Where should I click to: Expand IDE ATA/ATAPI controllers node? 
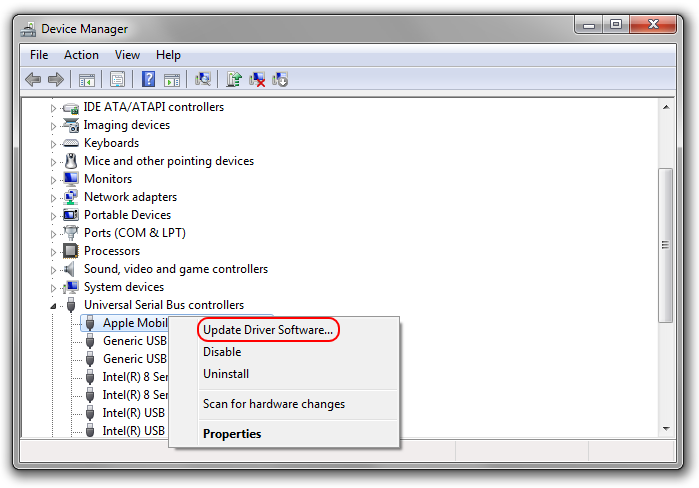pos(53,108)
